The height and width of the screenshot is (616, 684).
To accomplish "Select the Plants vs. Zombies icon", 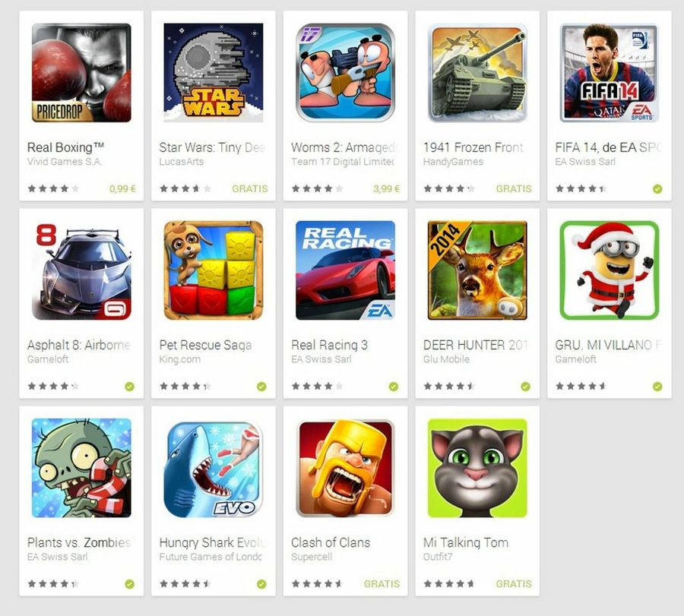I will point(81,468).
